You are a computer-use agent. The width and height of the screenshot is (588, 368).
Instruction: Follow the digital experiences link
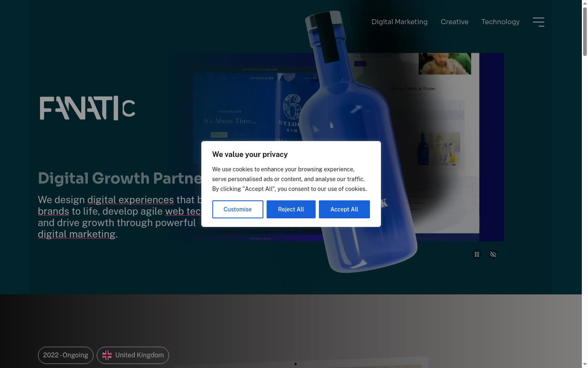(x=131, y=200)
